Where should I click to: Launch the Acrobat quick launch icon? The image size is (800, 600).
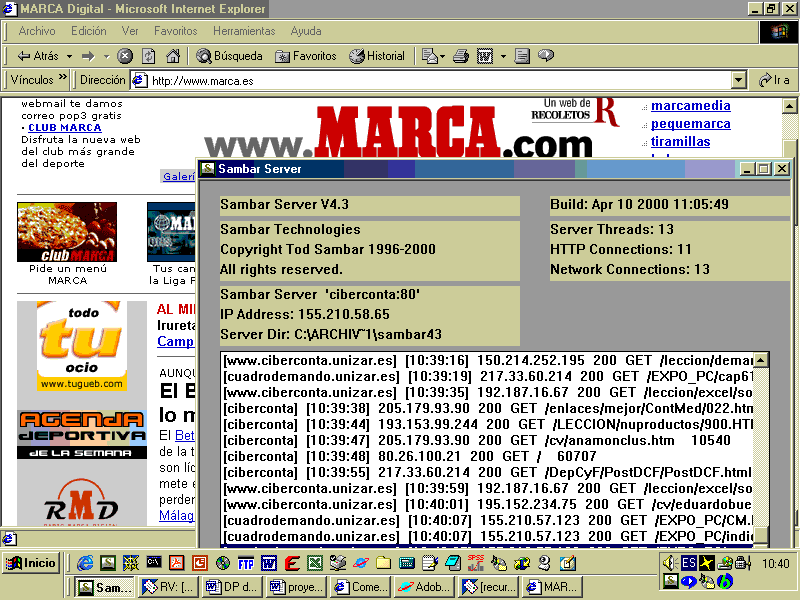click(177, 563)
